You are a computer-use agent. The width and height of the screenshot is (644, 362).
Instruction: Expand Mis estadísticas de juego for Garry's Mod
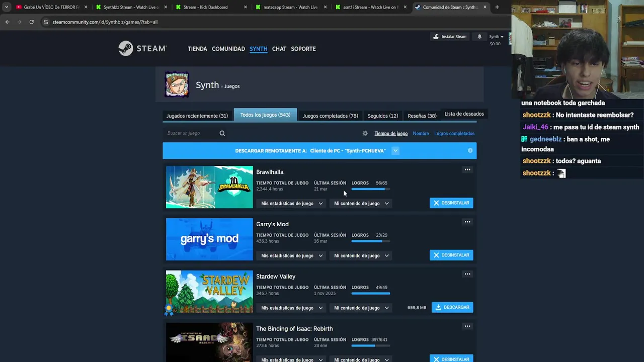[x=292, y=255]
